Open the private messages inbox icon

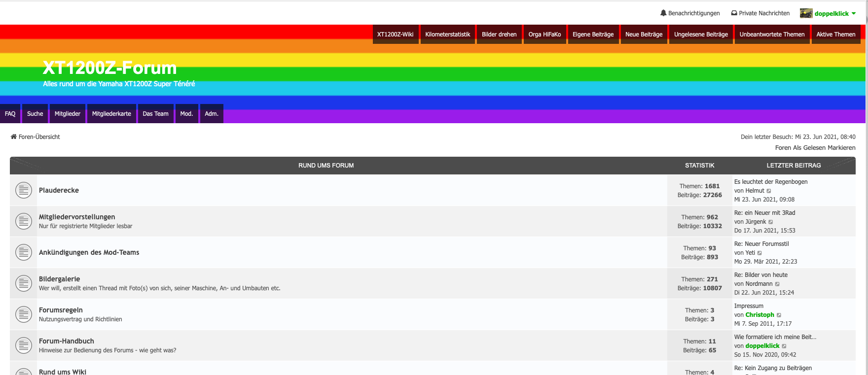734,13
